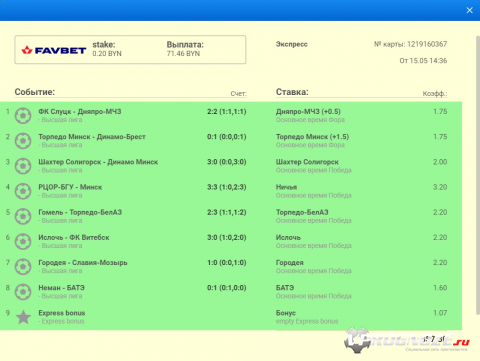Click the Выплата 71.46 BYN field

pos(185,49)
